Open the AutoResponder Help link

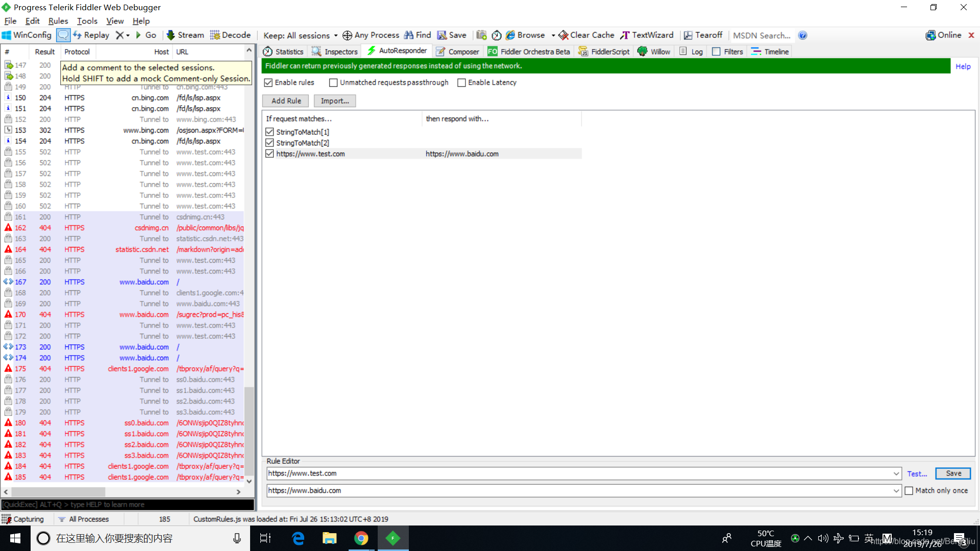[963, 66]
